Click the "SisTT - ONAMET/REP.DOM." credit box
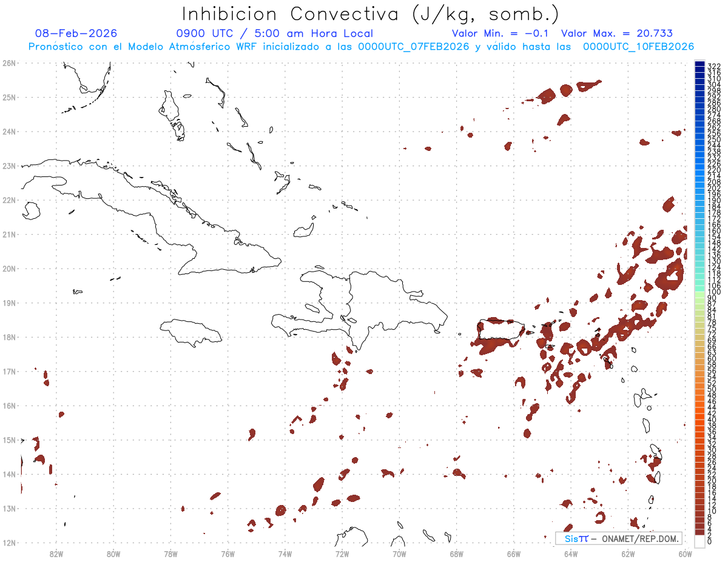The width and height of the screenshot is (728, 562). [x=618, y=538]
